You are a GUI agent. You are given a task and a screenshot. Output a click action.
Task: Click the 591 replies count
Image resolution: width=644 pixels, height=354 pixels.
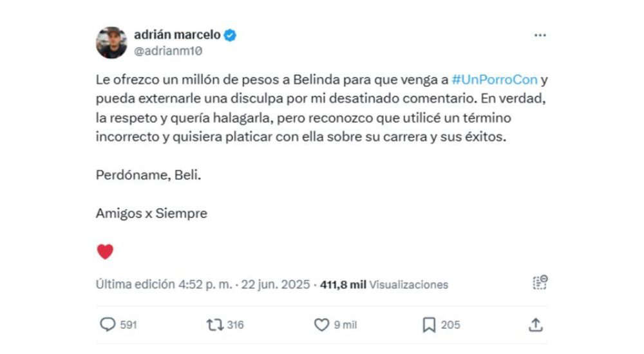click(128, 325)
